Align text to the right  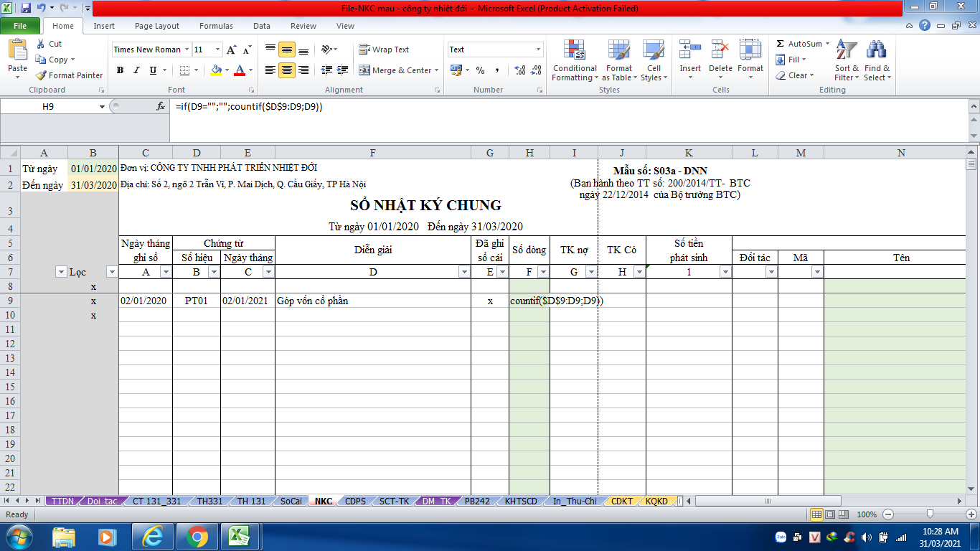pos(303,70)
